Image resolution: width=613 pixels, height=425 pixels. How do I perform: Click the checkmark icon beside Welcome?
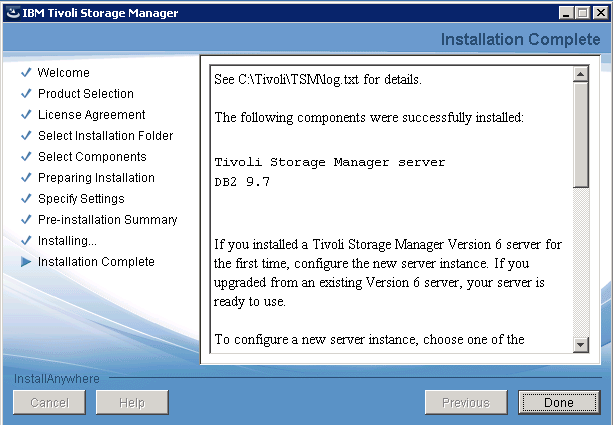tap(25, 73)
